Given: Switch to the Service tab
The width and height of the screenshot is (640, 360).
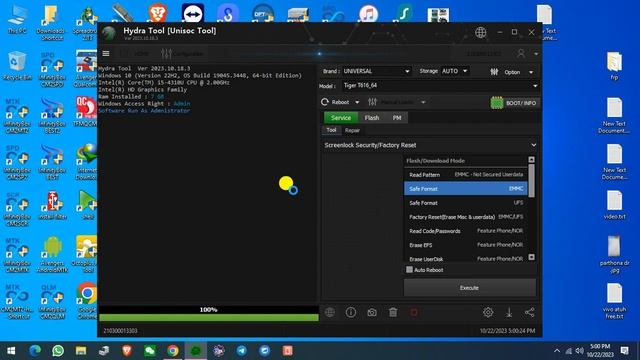Looking at the screenshot, I should tap(341, 118).
